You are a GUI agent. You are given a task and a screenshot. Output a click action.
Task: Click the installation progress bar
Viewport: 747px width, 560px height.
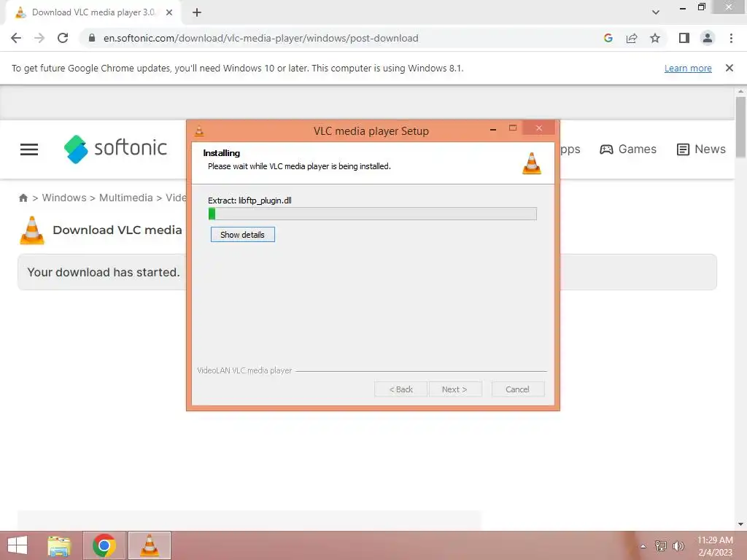(373, 214)
